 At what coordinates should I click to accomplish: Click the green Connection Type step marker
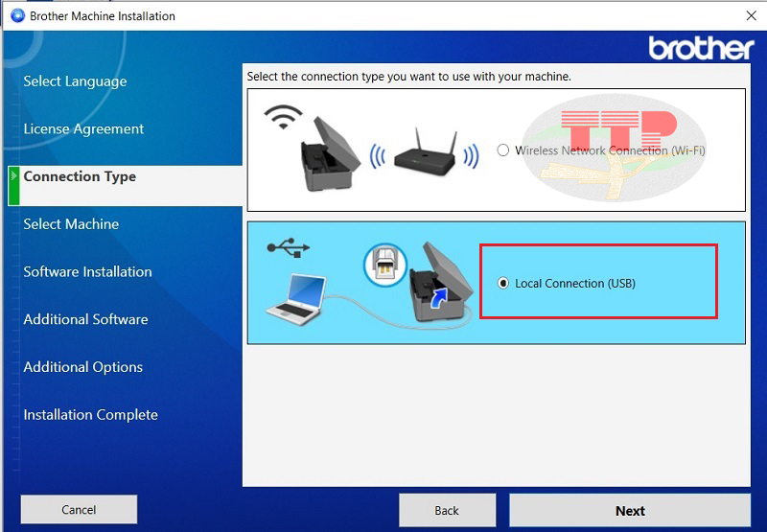(x=13, y=185)
